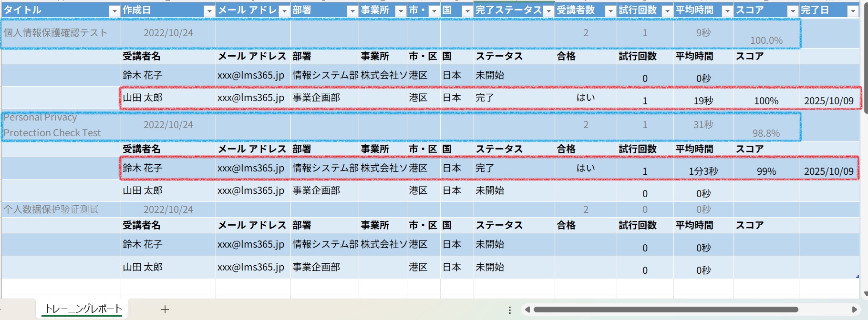Select the 19秒 average time cell

click(703, 98)
